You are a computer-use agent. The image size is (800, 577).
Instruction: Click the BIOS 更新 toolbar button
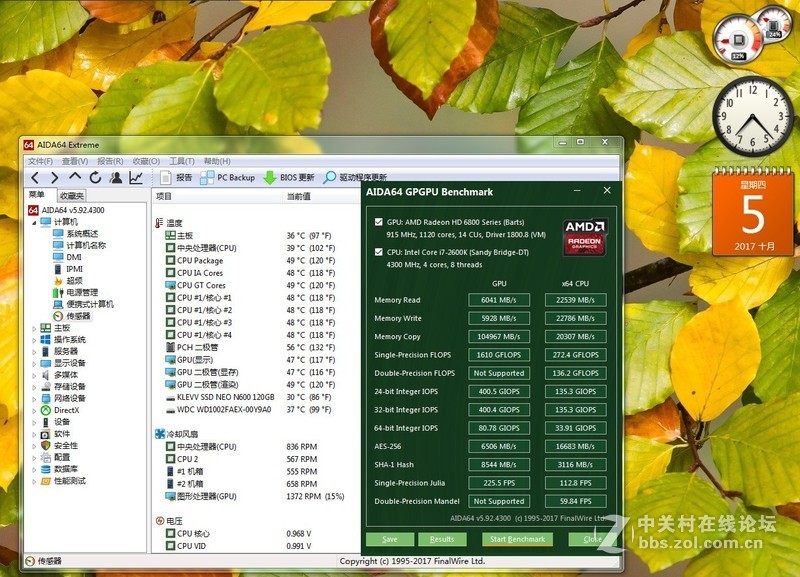coord(289,178)
